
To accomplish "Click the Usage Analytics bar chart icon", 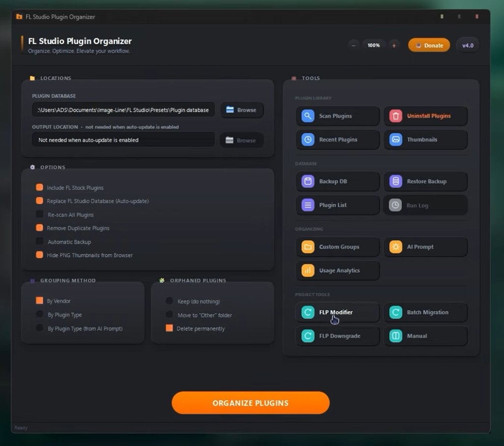I will 308,270.
